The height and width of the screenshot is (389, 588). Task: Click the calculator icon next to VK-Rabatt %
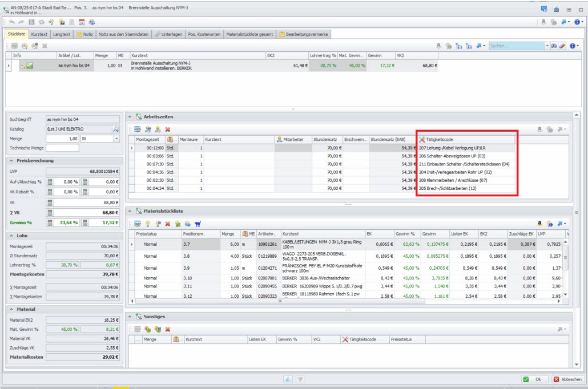tap(50, 192)
